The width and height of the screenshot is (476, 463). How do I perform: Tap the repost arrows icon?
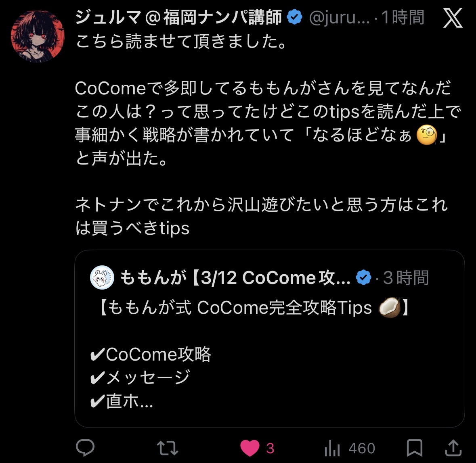tap(167, 448)
